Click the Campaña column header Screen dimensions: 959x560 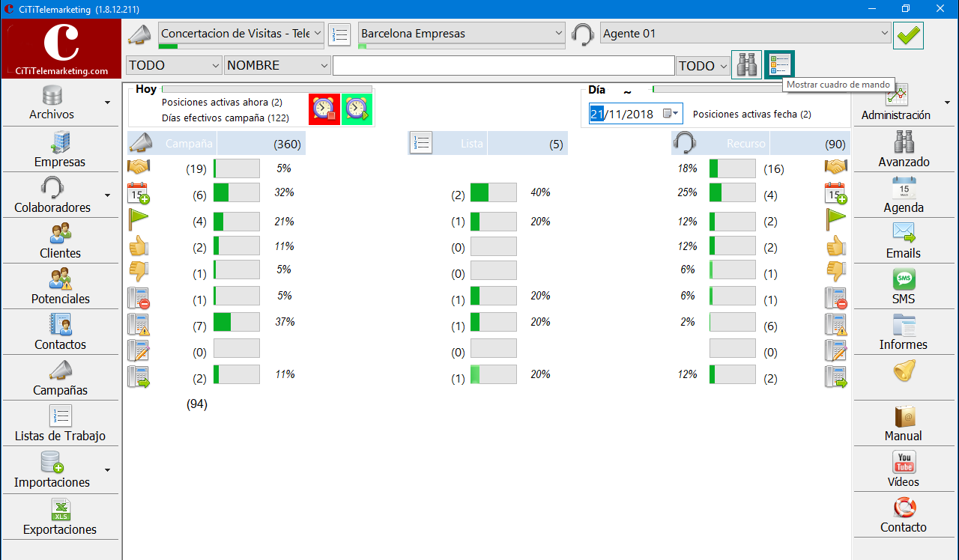[x=189, y=144]
